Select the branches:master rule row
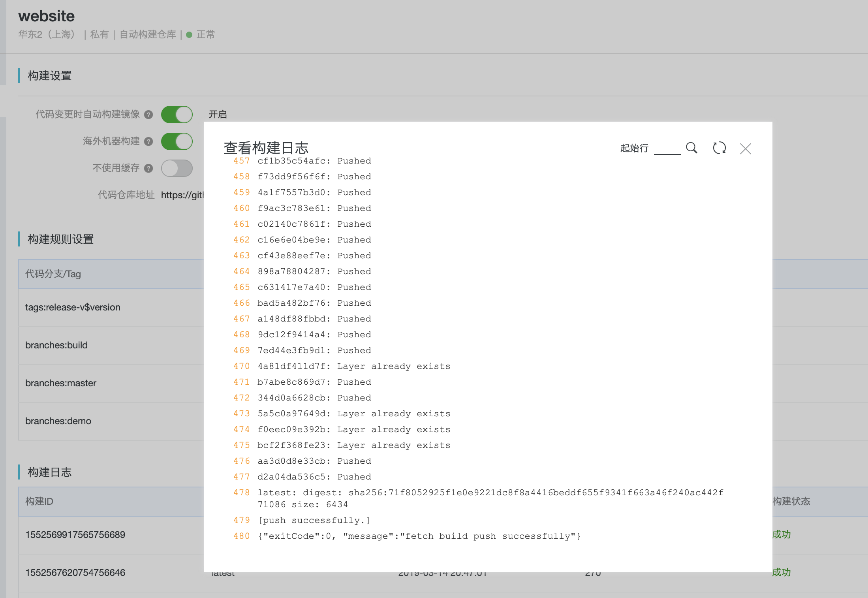 click(111, 384)
